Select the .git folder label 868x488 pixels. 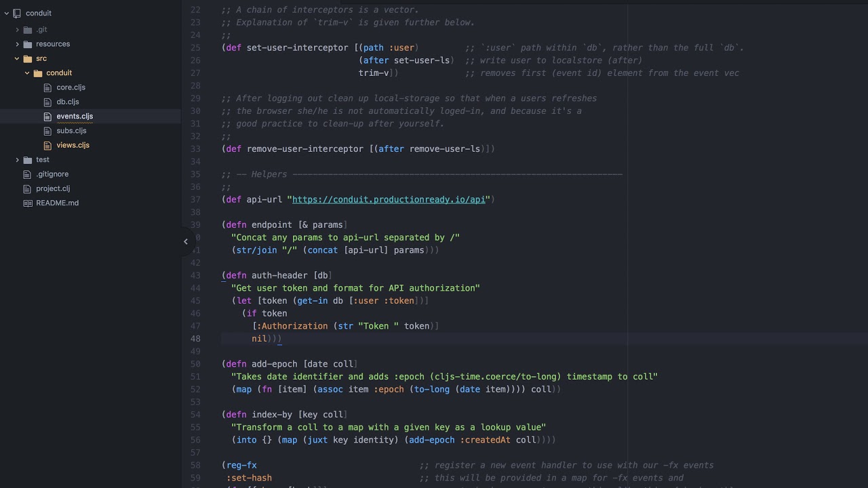41,30
